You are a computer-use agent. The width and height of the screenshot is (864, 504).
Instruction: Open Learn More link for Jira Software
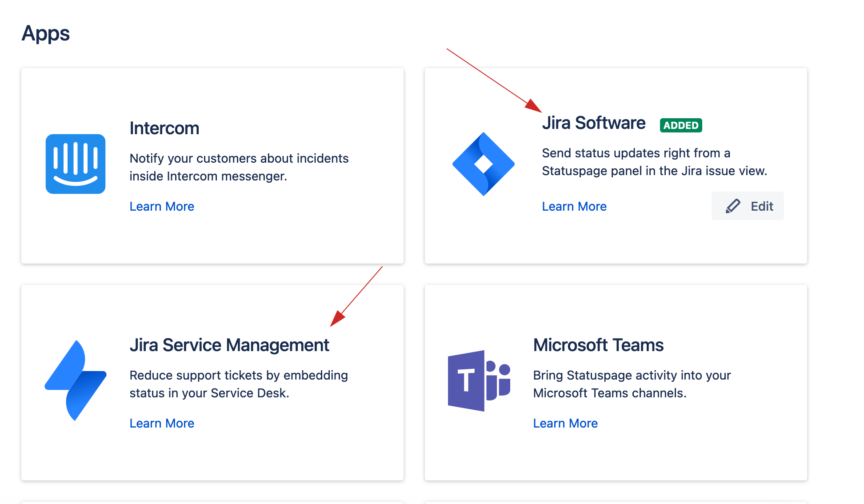tap(574, 207)
